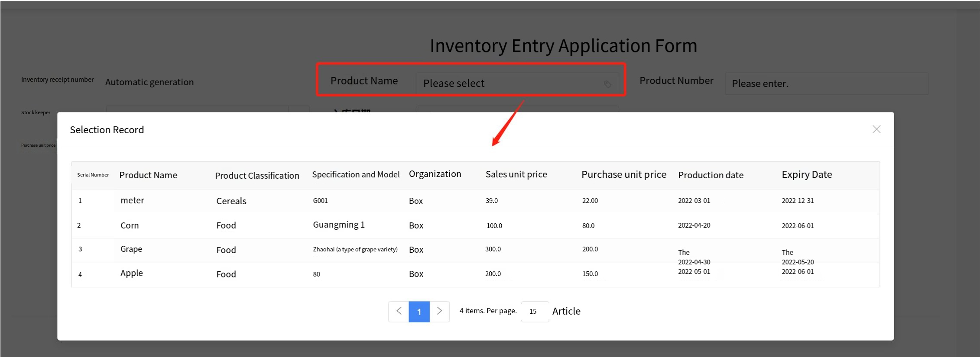Image resolution: width=980 pixels, height=357 pixels.
Task: Click the tag icon in Product Name field
Action: [x=607, y=84]
